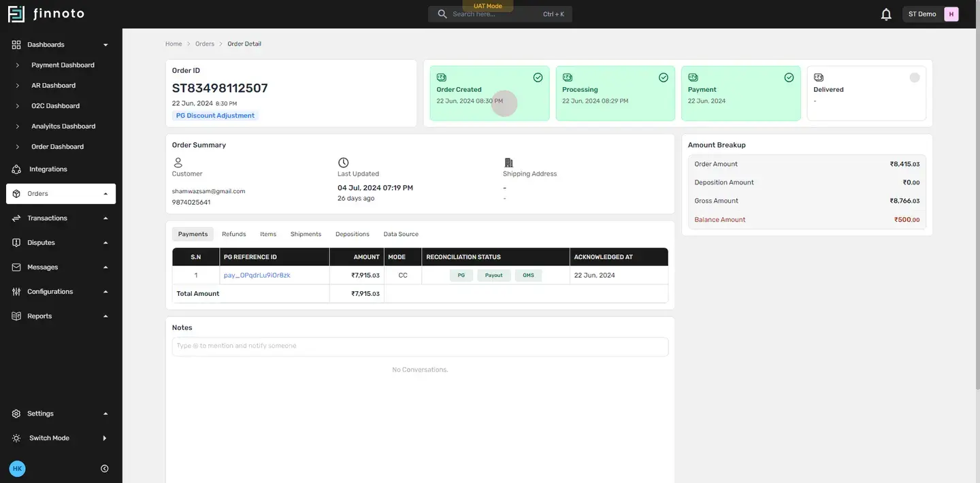Screen dimensions: 980x483
Task: Click the Payment step checkmark
Action: pos(789,78)
